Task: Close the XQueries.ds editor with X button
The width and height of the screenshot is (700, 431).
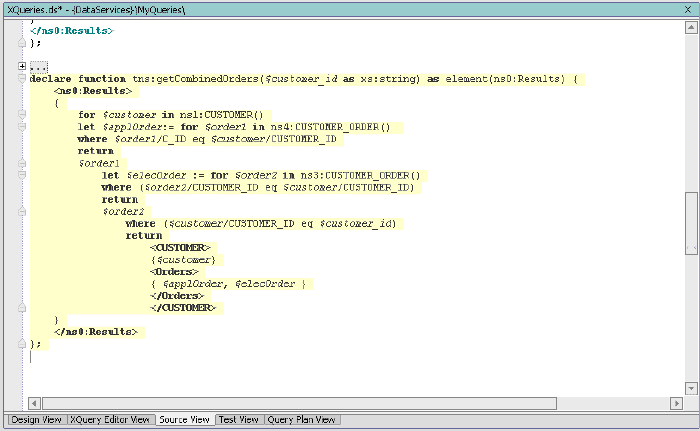Action: [x=688, y=9]
